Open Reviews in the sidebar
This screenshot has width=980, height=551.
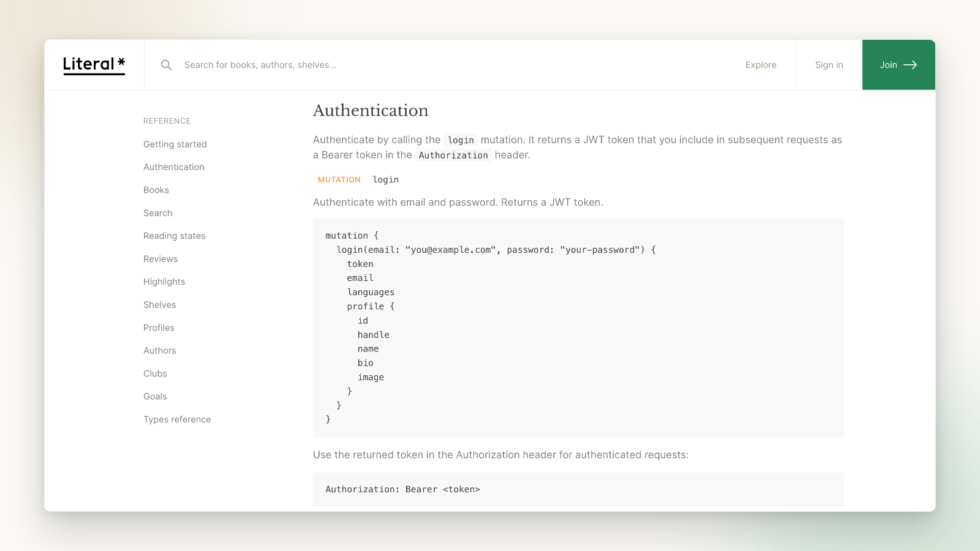click(x=160, y=259)
